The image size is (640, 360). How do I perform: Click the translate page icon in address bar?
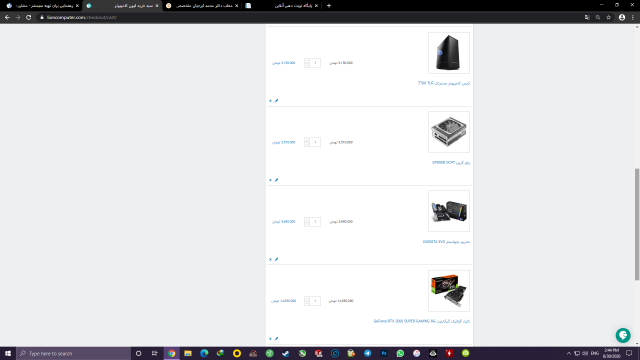tap(587, 17)
